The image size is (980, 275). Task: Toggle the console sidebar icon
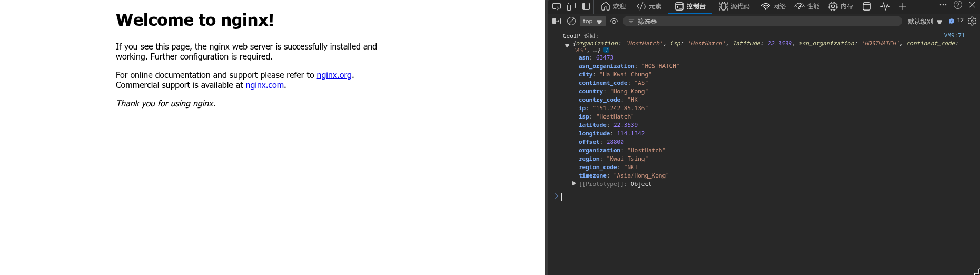(x=557, y=21)
